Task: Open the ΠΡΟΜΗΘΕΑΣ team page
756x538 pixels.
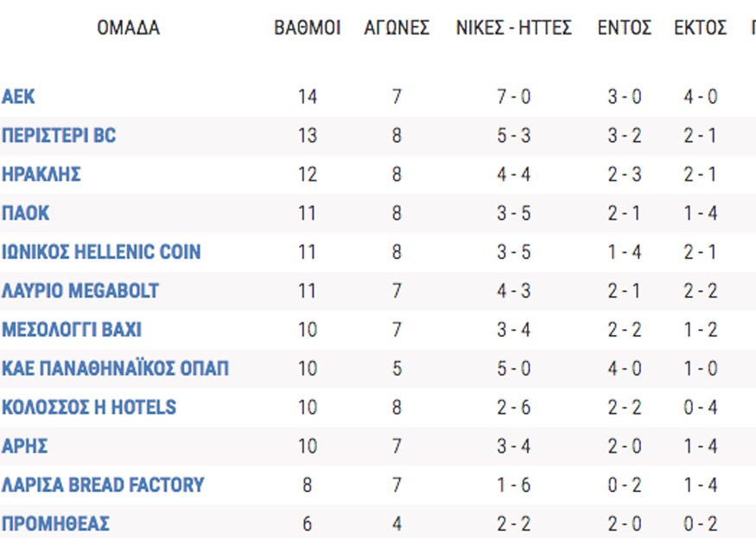Action: 56,524
